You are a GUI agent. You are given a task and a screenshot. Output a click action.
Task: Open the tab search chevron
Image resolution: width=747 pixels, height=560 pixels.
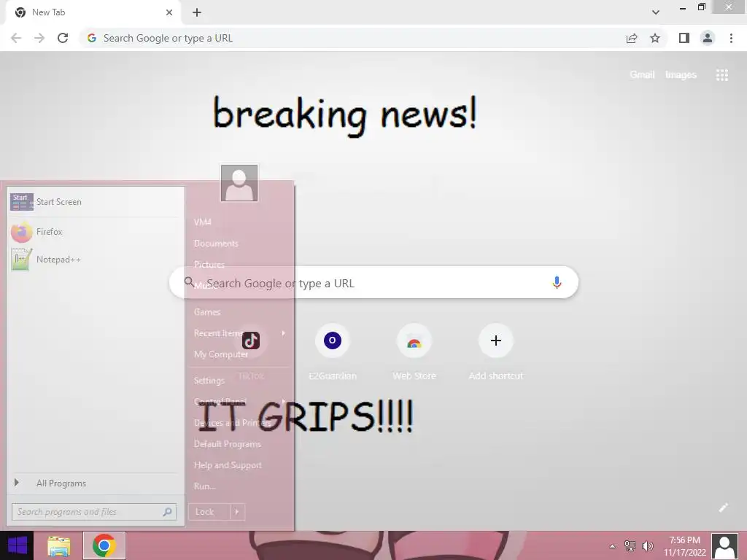pyautogui.click(x=656, y=12)
